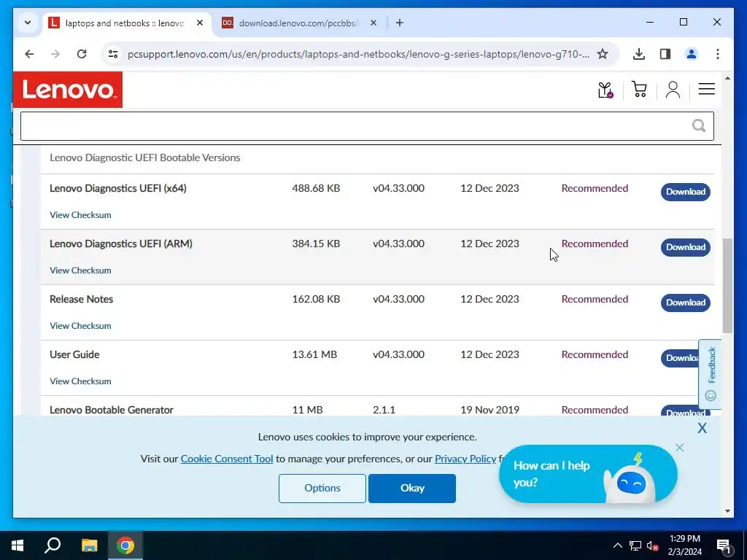Open the network status tray icon
The width and height of the screenshot is (747, 560).
(635, 545)
